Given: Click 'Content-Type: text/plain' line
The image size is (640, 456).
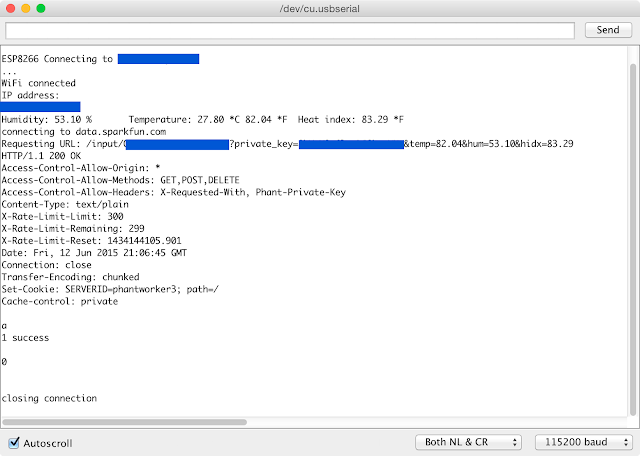Looking at the screenshot, I should [x=65, y=205].
